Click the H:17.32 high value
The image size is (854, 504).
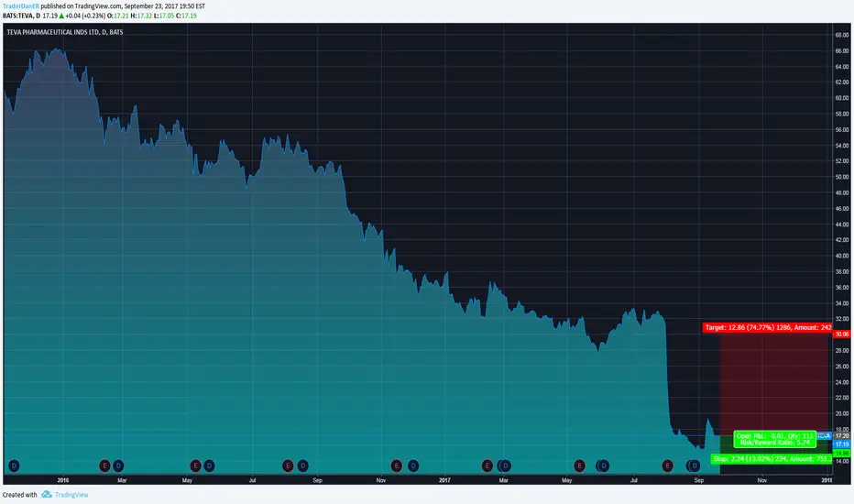(141, 16)
